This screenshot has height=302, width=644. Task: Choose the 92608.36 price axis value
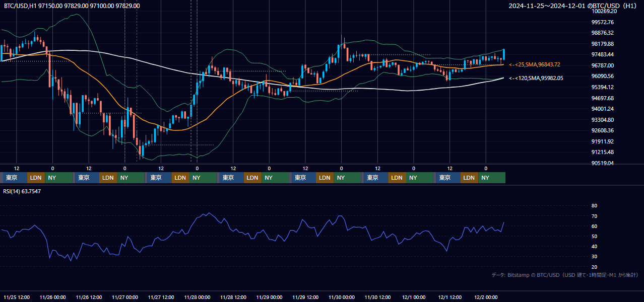point(602,130)
